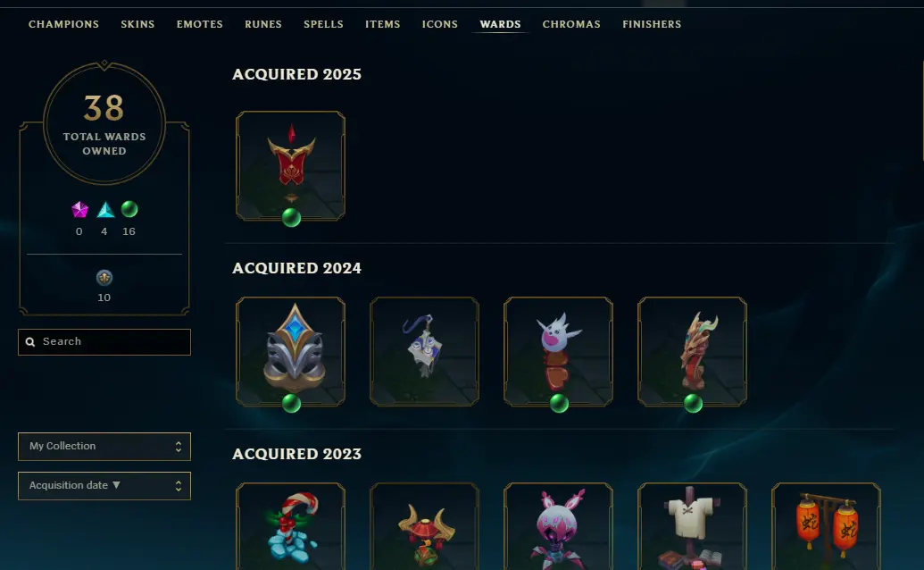Open the Finishers tab
924x570 pixels.
(652, 24)
